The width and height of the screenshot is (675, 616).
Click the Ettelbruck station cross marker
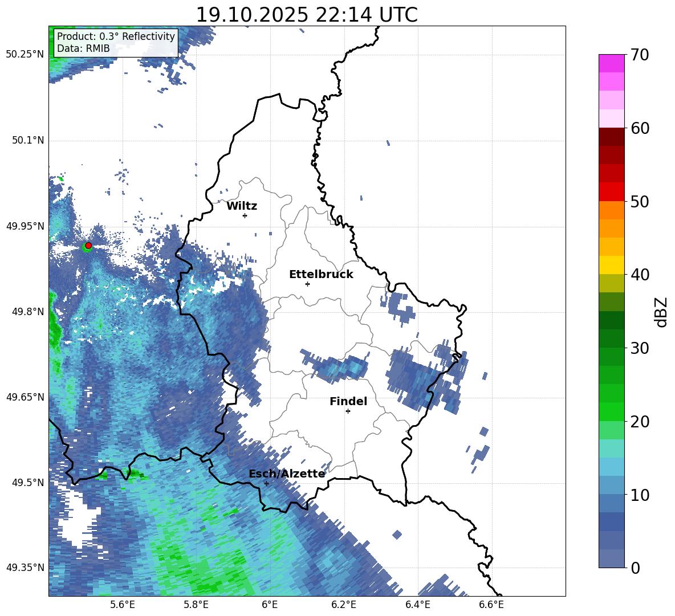(x=307, y=284)
